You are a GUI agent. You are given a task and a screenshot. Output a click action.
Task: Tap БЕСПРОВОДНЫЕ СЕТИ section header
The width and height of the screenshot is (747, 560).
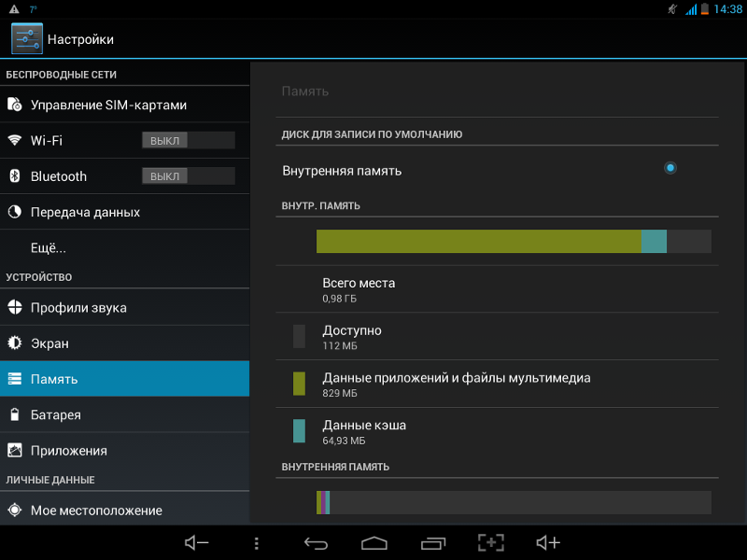[x=61, y=75]
